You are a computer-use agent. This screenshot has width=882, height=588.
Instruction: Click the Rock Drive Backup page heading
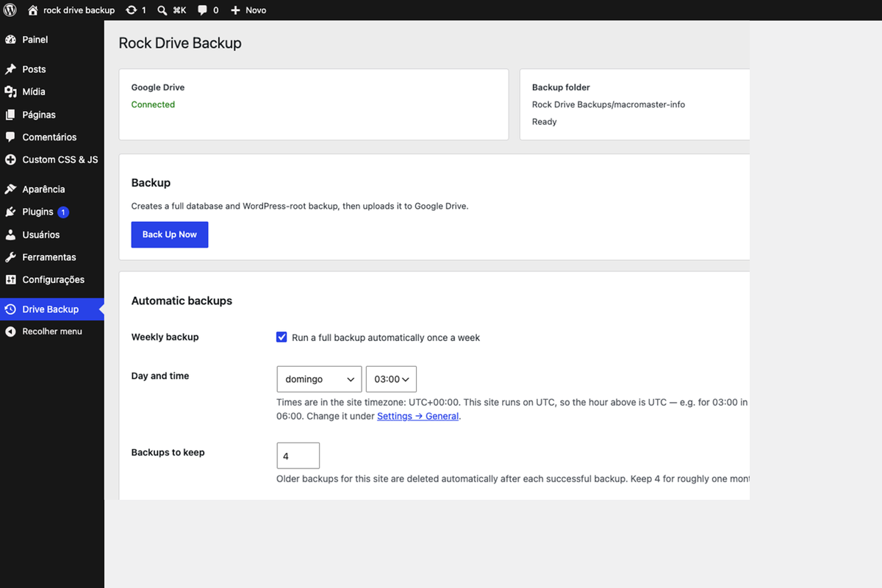click(x=180, y=43)
